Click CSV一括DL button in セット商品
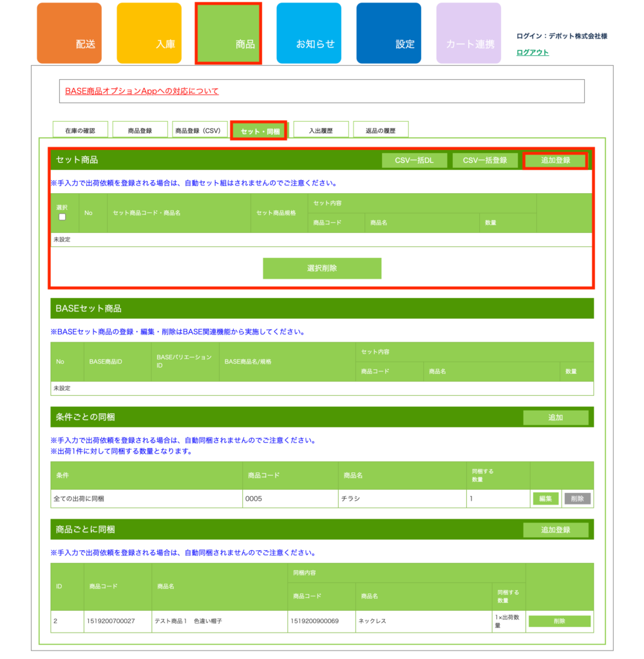The image size is (644, 659). click(414, 160)
